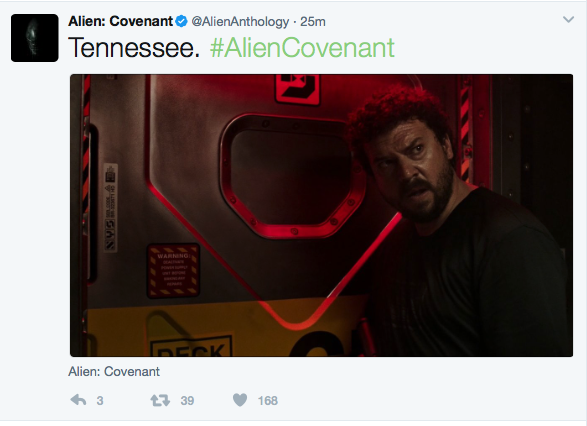
Task: Click the tweet text Tennessee.
Action: click(134, 48)
